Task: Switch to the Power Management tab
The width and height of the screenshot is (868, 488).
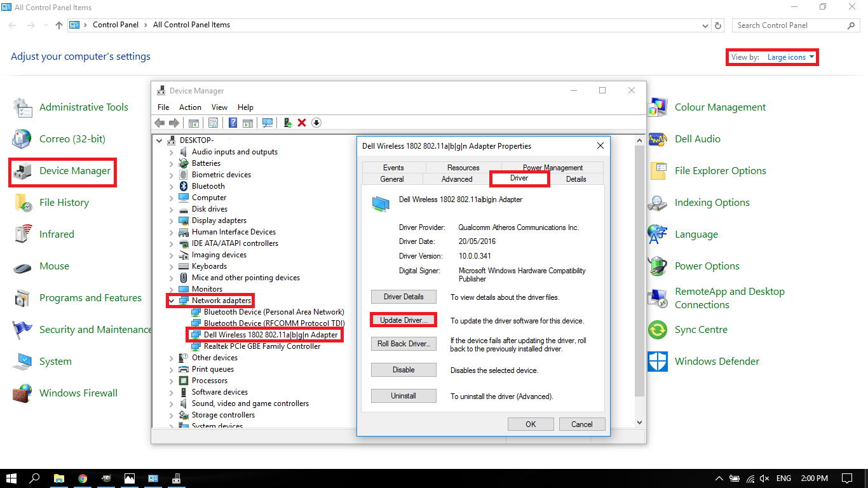Action: tap(553, 168)
